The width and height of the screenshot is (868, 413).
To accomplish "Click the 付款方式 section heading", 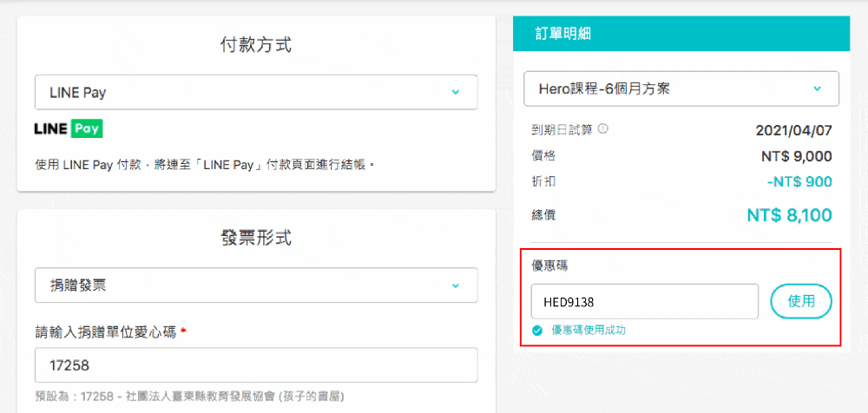I will pos(256,45).
